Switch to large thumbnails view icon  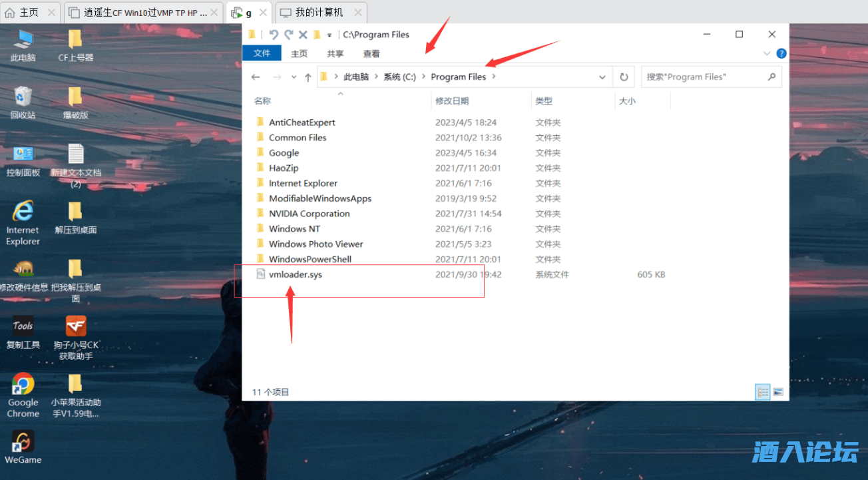pos(777,392)
